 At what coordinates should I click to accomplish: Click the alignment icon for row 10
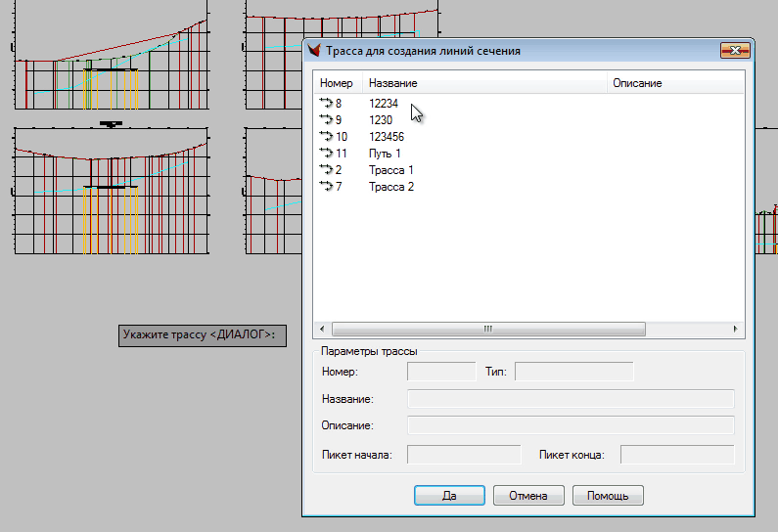326,137
